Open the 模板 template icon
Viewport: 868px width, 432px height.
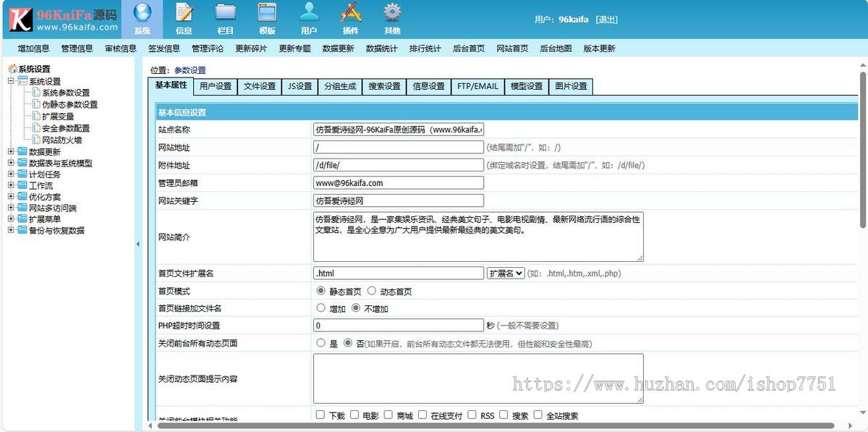(267, 12)
